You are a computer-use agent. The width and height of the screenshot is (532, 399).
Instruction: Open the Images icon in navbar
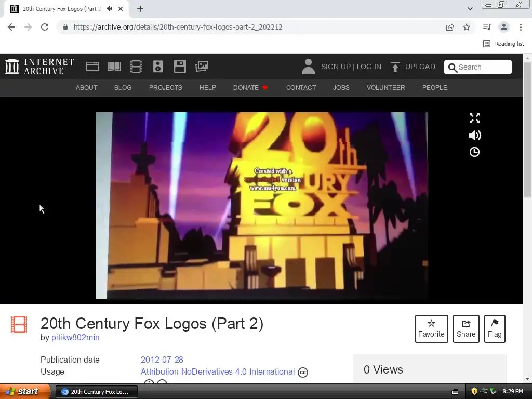(202, 66)
